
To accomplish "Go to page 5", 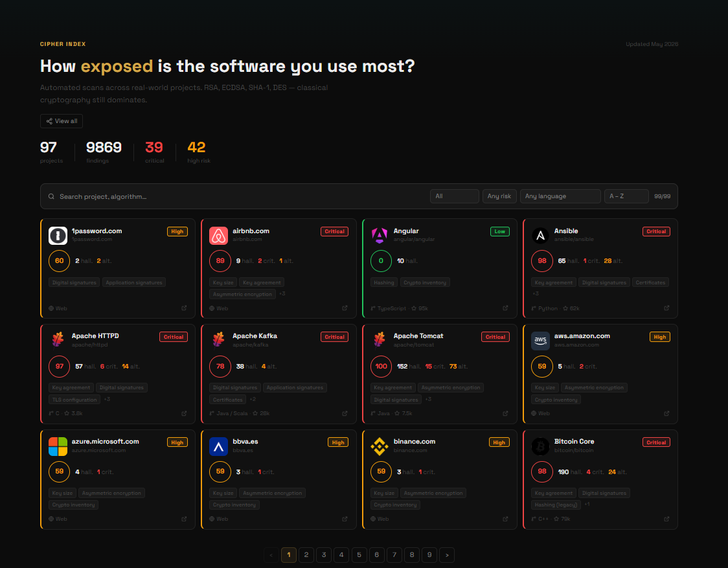I will (359, 554).
